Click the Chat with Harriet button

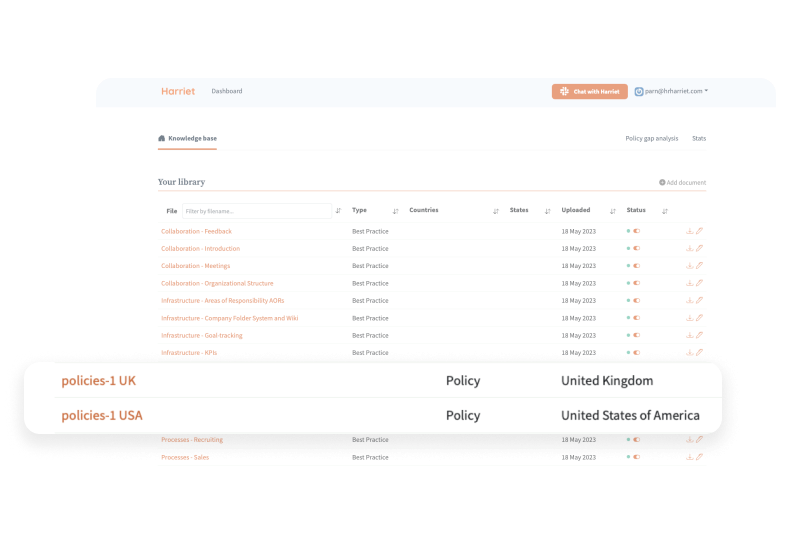[x=590, y=91]
